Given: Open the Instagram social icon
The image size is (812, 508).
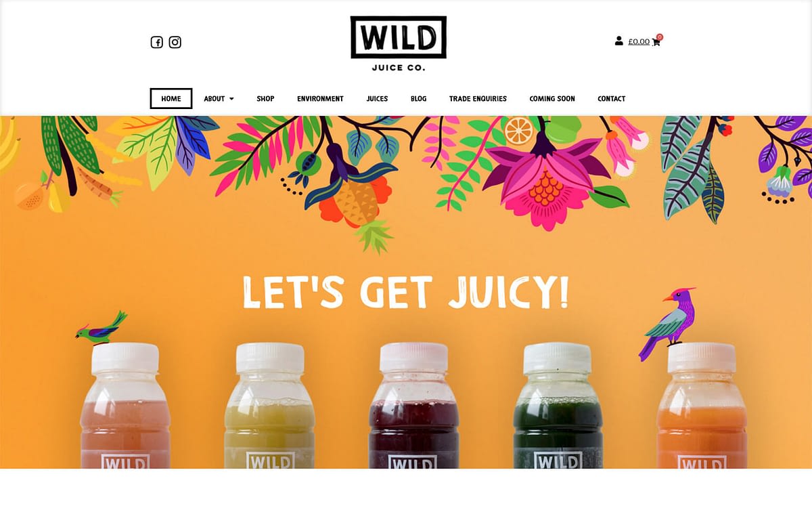Looking at the screenshot, I should point(175,42).
